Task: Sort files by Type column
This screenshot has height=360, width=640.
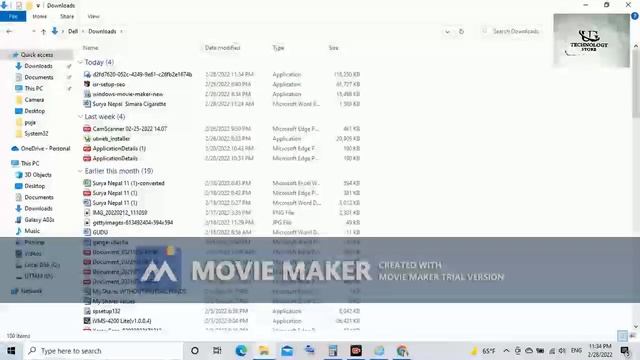Action: tap(278, 48)
